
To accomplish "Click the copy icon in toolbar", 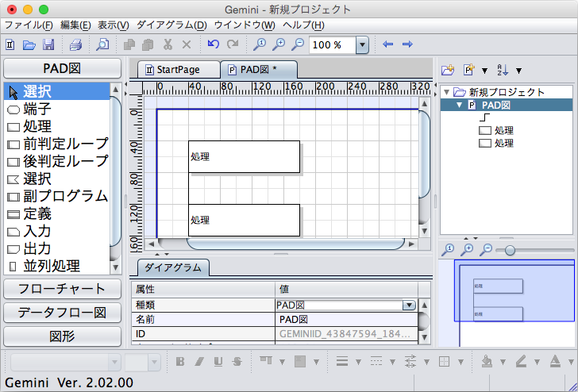I will [x=129, y=44].
